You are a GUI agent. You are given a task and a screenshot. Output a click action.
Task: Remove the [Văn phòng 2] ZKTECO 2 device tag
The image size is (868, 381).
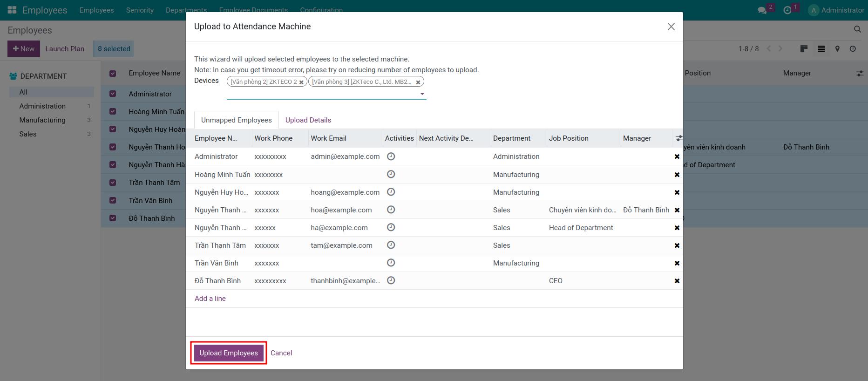tap(301, 82)
